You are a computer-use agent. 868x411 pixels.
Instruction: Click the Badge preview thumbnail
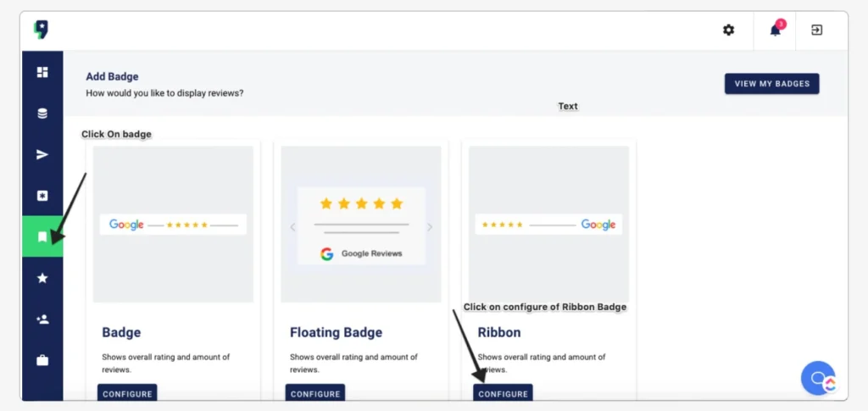click(173, 224)
